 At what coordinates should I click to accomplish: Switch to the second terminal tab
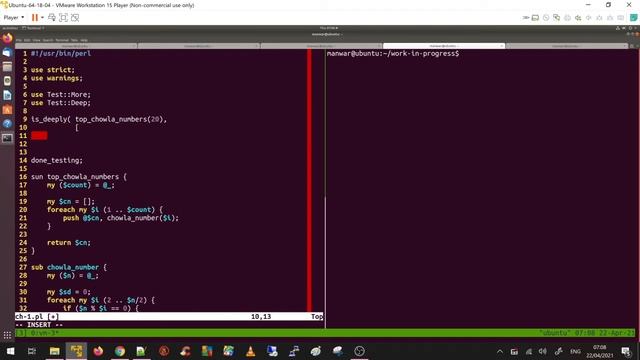point(199,46)
